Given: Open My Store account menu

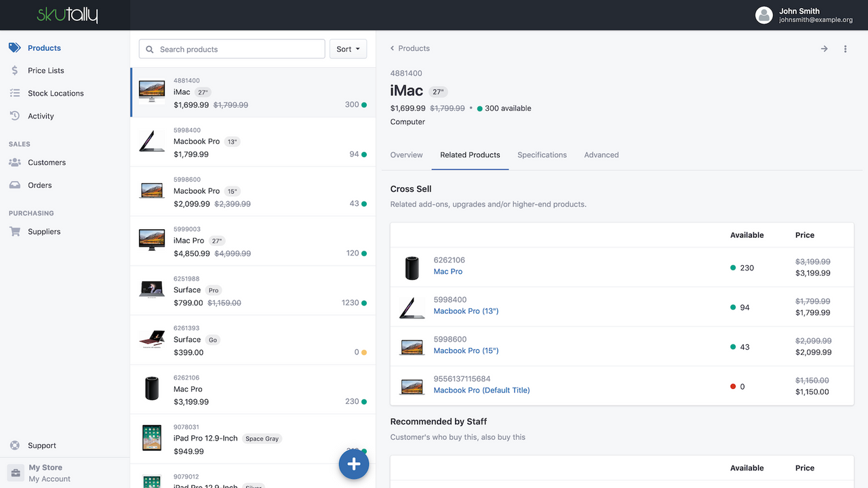Looking at the screenshot, I should (x=65, y=473).
